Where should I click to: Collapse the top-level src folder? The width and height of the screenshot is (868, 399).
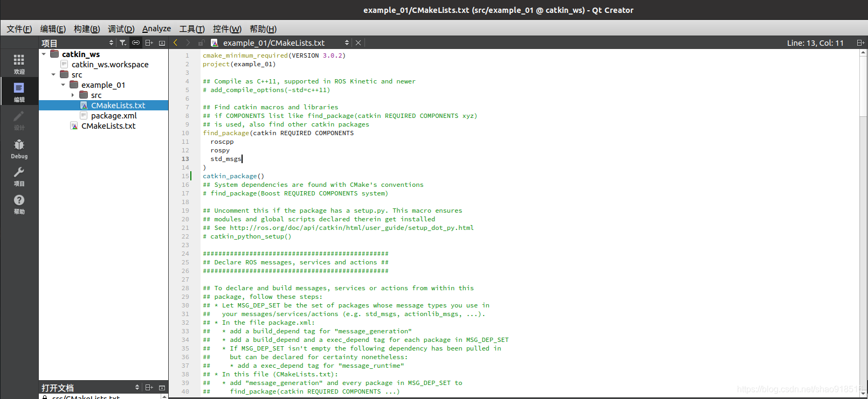[x=53, y=74]
